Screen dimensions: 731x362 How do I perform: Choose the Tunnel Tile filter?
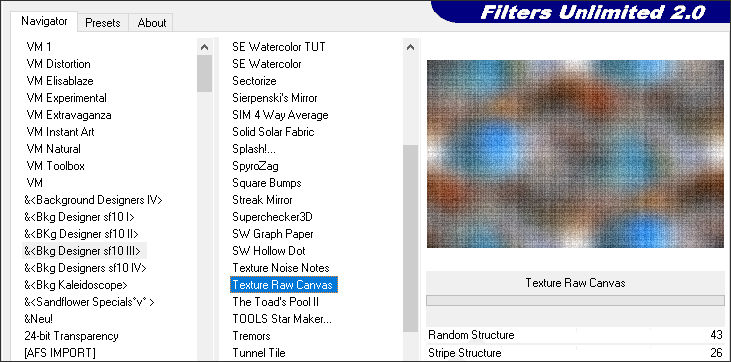pyautogui.click(x=259, y=353)
